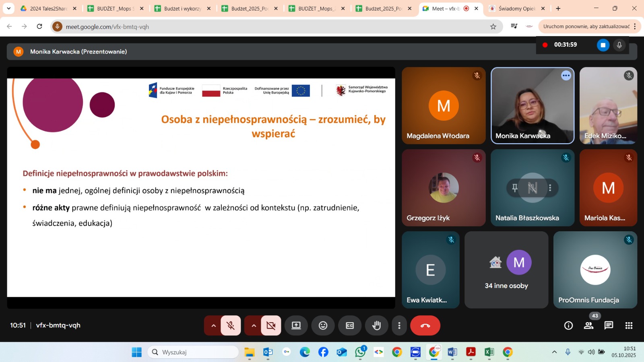Open the emoji reactions button
644x362 pixels.
pyautogui.click(x=323, y=325)
